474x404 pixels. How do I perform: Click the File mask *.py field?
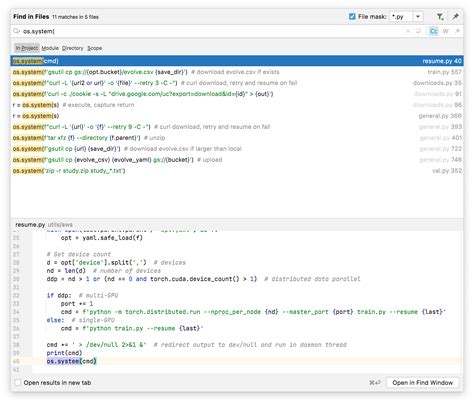point(401,16)
